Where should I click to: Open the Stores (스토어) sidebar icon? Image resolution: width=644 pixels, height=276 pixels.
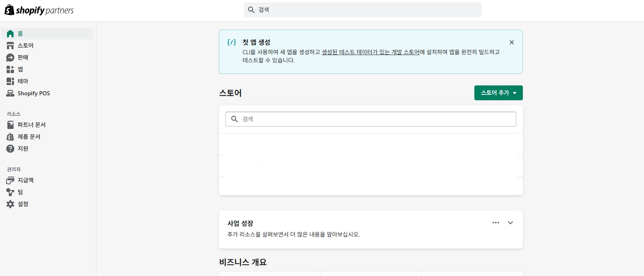point(10,46)
